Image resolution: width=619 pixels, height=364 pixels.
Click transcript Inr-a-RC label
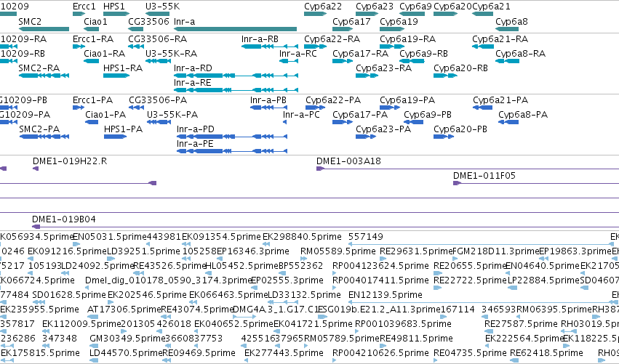coord(298,53)
